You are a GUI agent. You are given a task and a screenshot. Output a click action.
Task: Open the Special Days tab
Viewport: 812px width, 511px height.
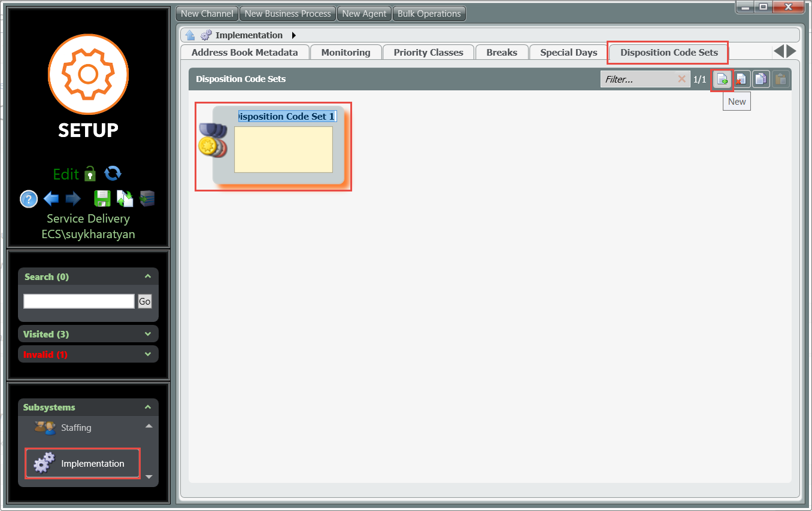click(x=568, y=53)
